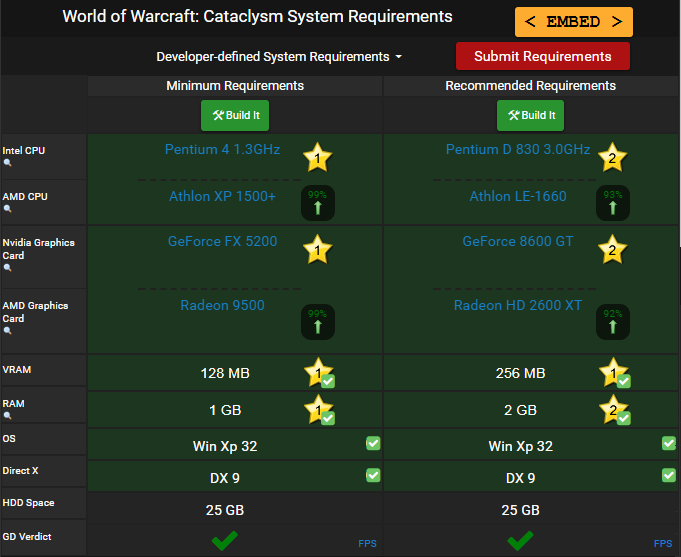The height and width of the screenshot is (557, 681).
Task: Click the star icon beside 1 GB RAM
Action: (319, 409)
